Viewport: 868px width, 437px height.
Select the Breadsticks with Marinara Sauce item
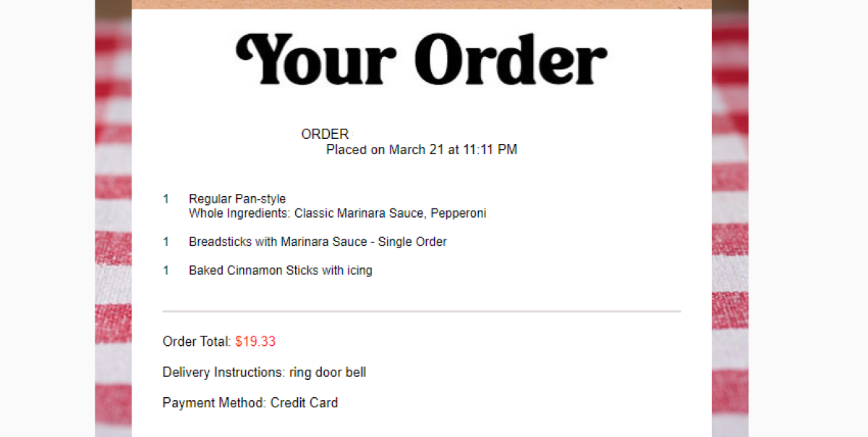[x=318, y=242]
